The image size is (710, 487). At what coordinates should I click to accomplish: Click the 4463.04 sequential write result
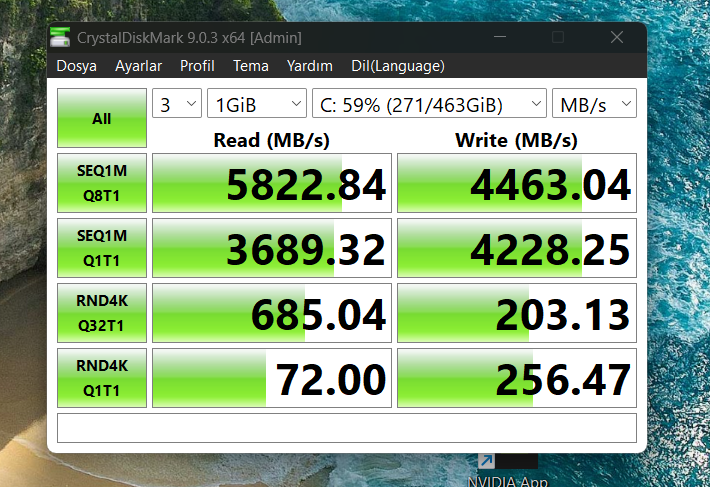517,183
